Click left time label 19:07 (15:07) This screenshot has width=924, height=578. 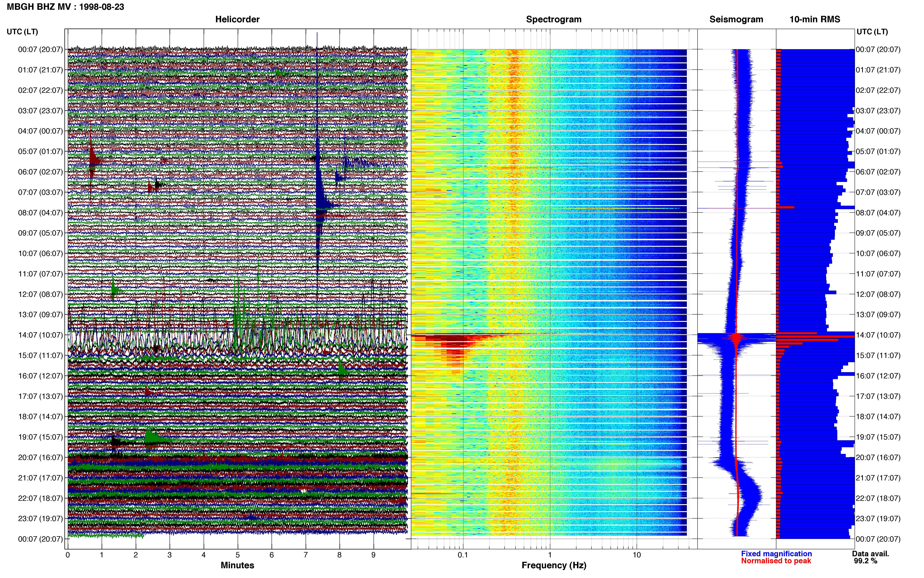40,437
